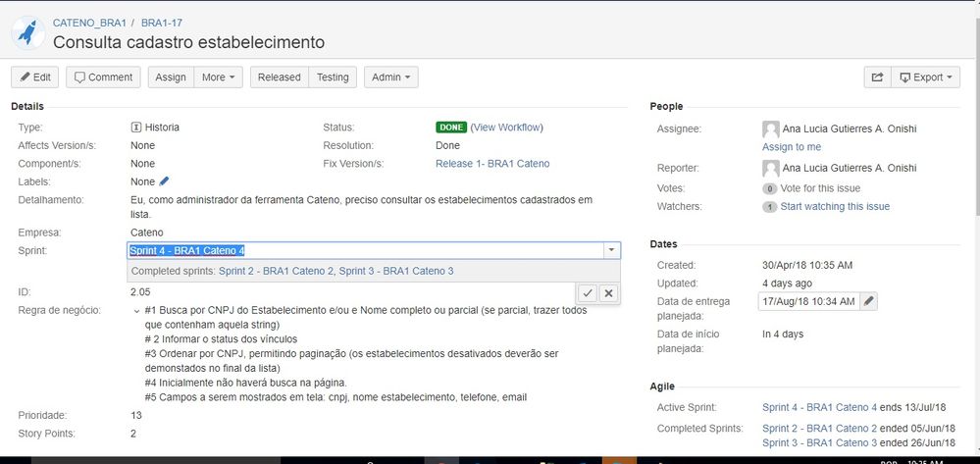Image resolution: width=980 pixels, height=464 pixels.
Task: Edit labels with pencil icon
Action: [164, 181]
